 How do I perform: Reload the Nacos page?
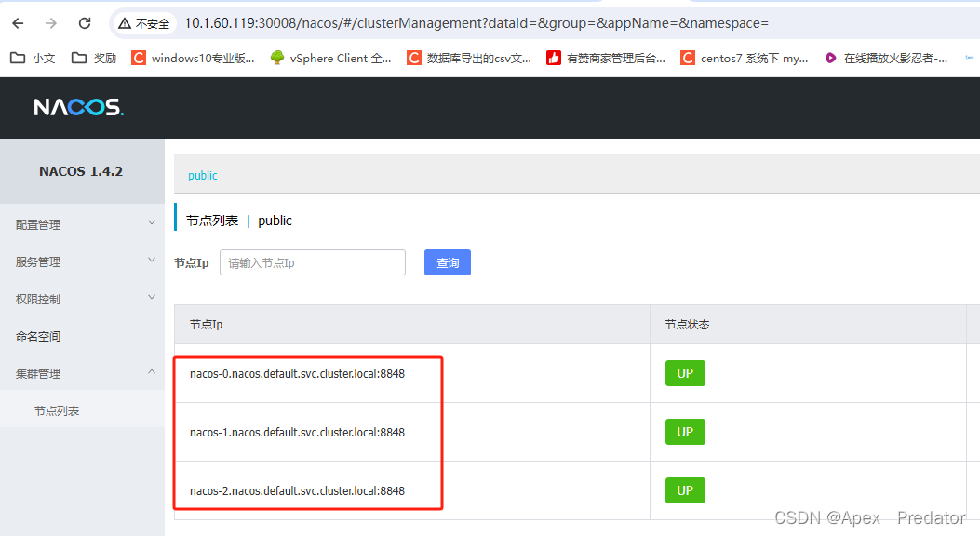85,22
